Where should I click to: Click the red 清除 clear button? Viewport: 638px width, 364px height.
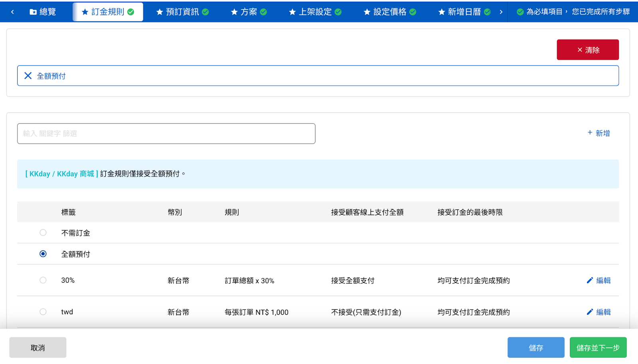[x=588, y=50]
